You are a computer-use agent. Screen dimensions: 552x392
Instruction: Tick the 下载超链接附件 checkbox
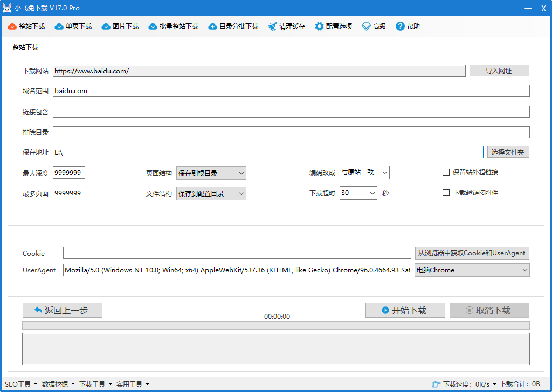[x=446, y=193]
